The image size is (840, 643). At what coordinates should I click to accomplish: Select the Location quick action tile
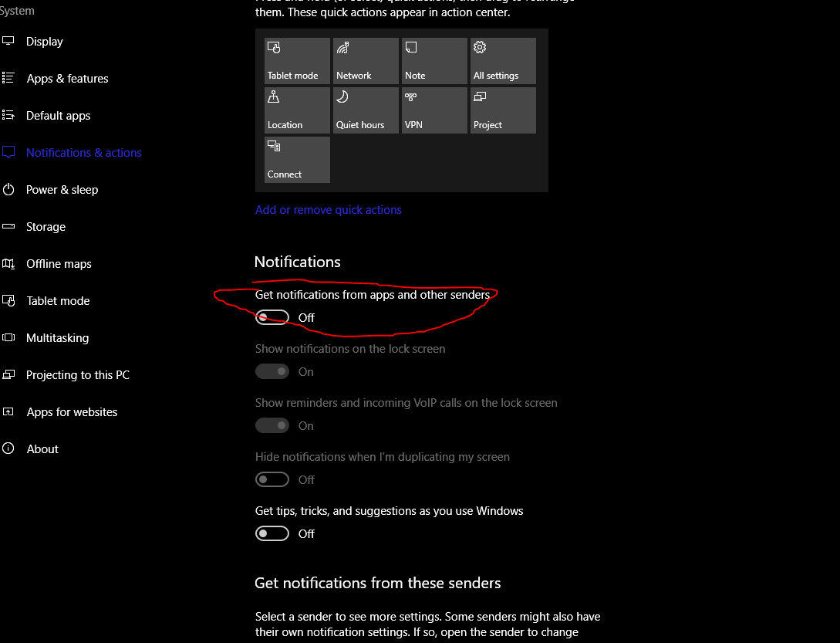[x=297, y=110]
